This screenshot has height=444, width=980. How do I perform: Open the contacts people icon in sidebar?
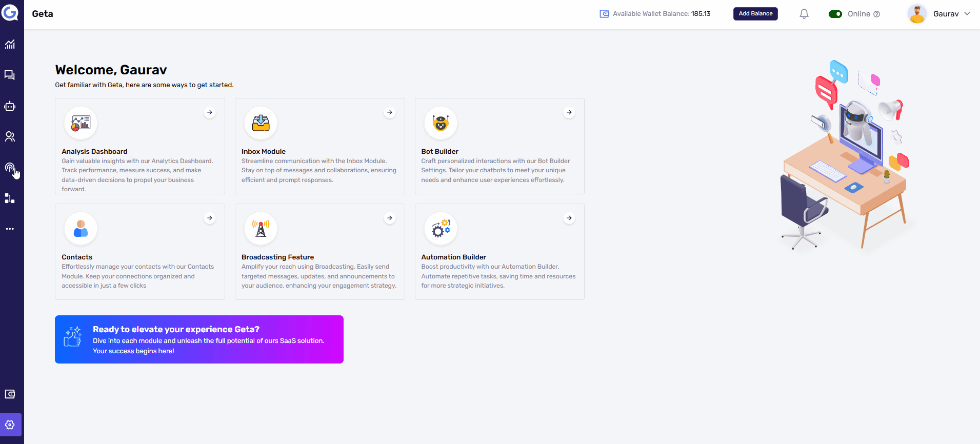(10, 137)
